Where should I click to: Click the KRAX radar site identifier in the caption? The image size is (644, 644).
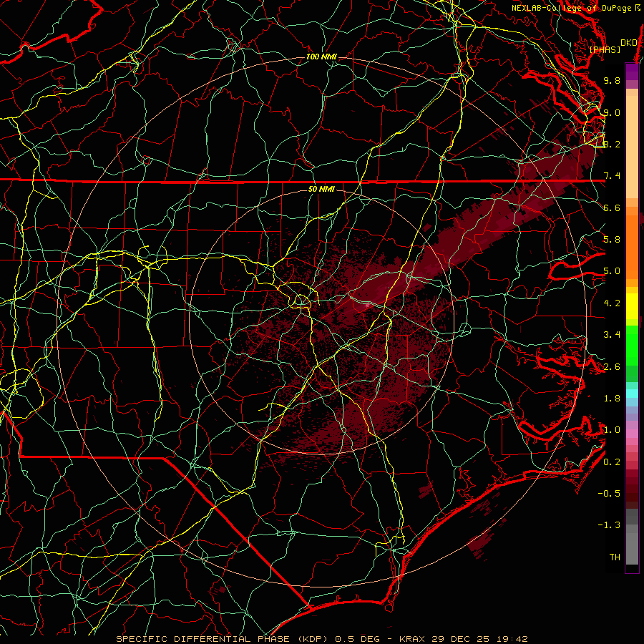pos(413,639)
